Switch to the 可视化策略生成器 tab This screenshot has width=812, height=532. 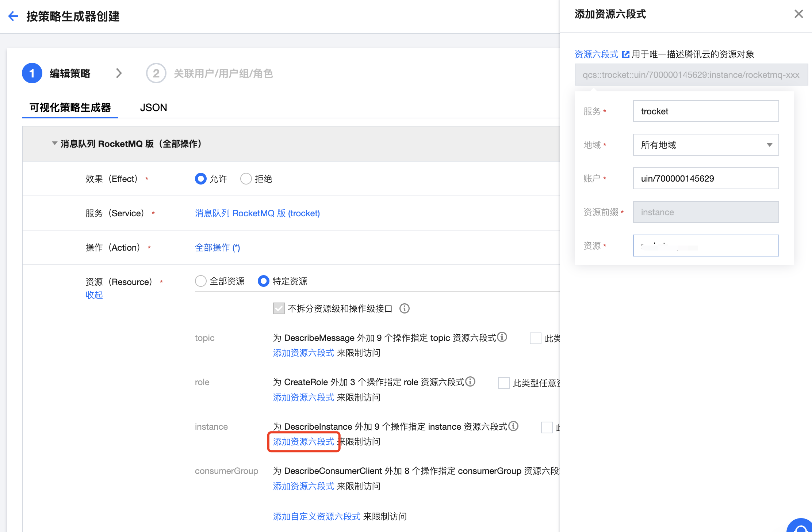70,107
